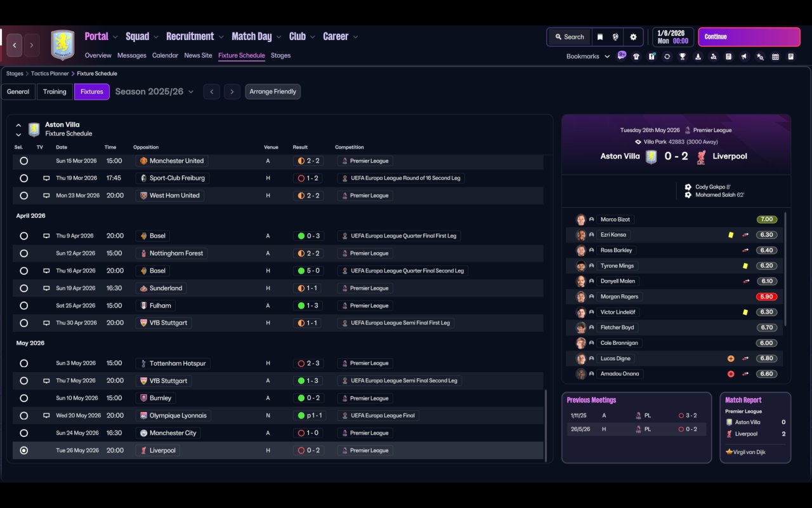Select the Fulham fixture radio button

click(24, 306)
